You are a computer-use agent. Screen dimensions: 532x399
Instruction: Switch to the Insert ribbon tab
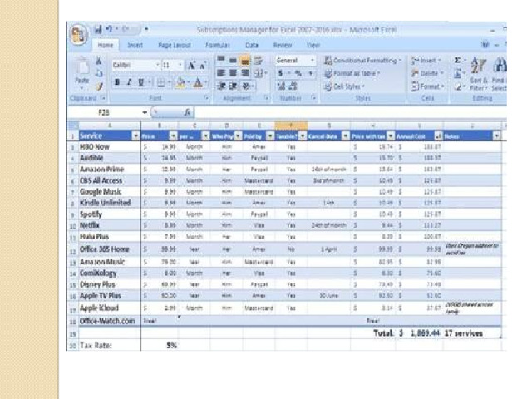135,45
